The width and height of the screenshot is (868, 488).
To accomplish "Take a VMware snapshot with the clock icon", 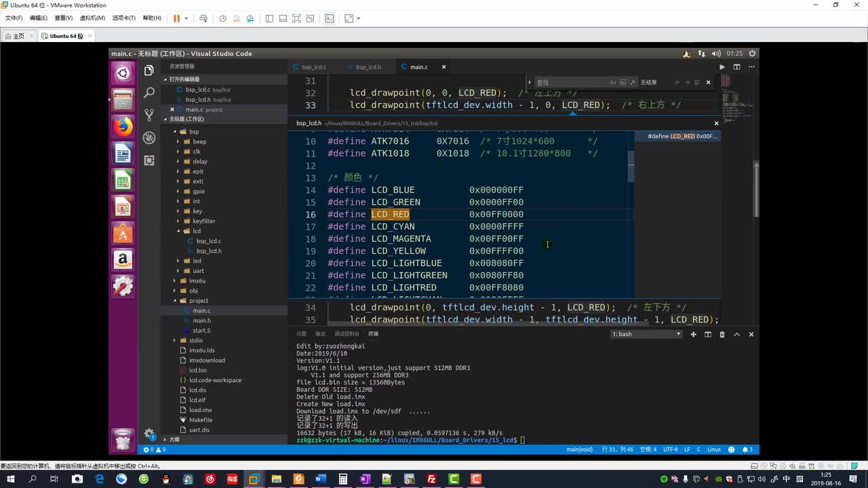I will point(222,18).
